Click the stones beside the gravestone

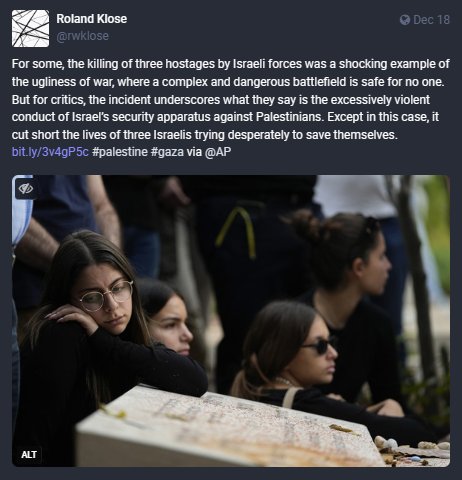click(x=412, y=448)
